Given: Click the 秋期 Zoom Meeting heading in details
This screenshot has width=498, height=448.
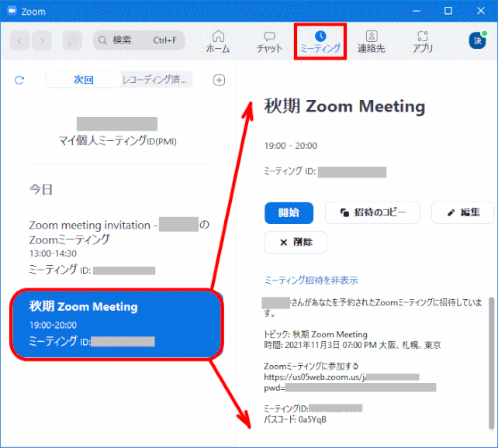Looking at the screenshot, I should pos(344,106).
